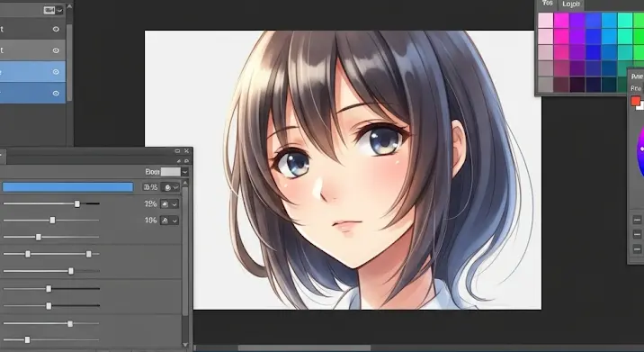Click the layers panel vertical scrollbar thumb
The width and height of the screenshot is (644, 352).
(69, 62)
